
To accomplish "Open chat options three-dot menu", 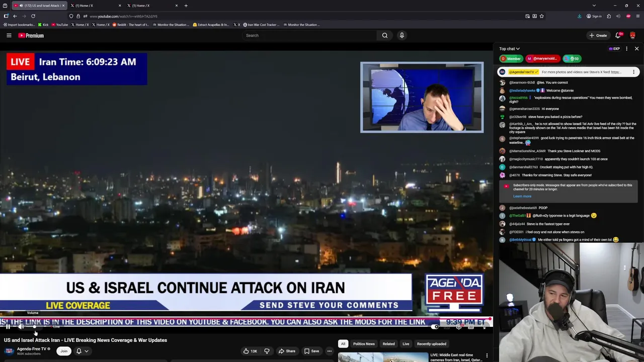I will pos(626,49).
